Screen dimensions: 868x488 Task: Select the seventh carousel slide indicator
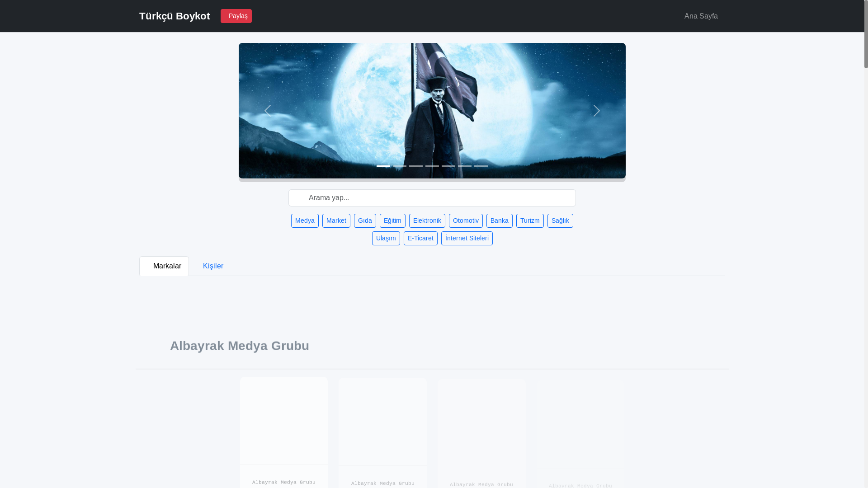pos(481,166)
